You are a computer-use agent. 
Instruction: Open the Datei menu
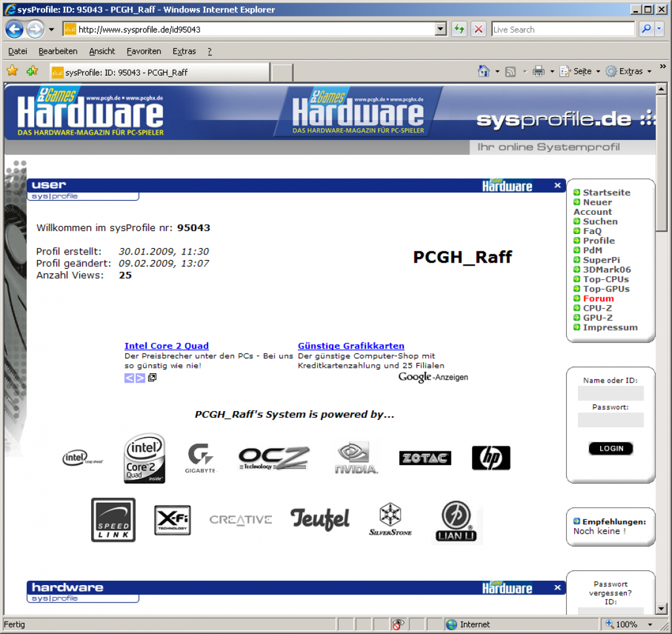tap(17, 51)
